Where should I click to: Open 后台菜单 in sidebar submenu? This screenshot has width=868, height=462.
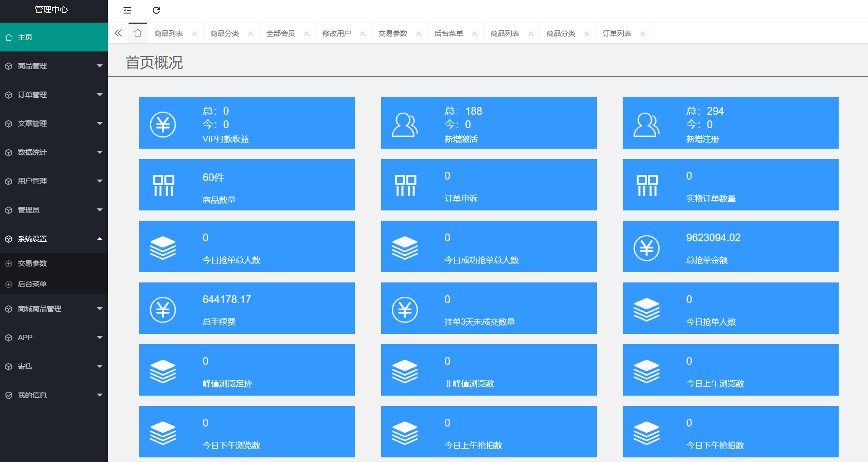pyautogui.click(x=32, y=284)
